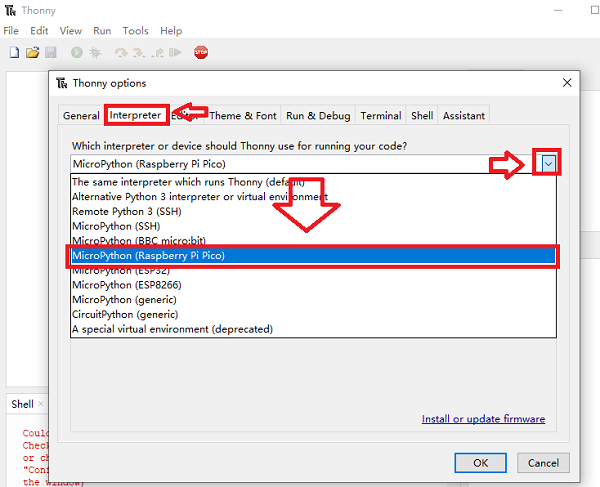Click the Step over icon
This screenshot has width=600, height=487.
[121, 52]
